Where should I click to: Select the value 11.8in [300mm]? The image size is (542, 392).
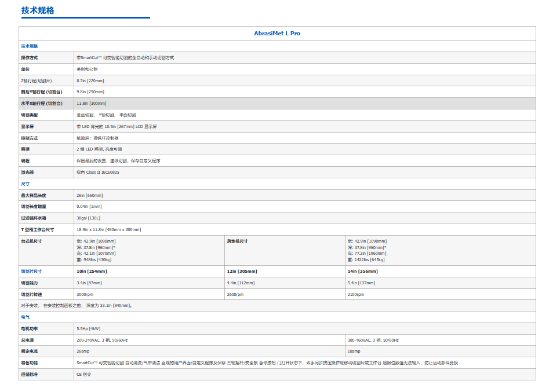click(91, 103)
